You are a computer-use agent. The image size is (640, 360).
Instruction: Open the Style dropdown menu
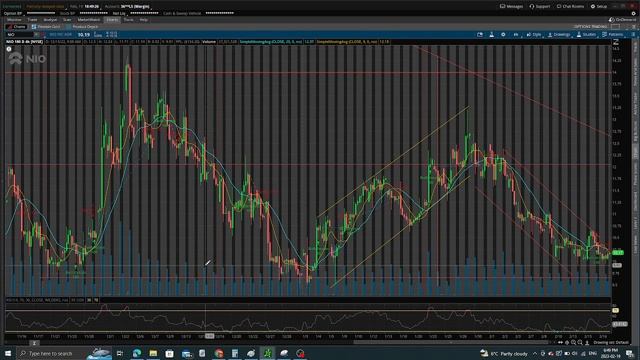point(534,35)
